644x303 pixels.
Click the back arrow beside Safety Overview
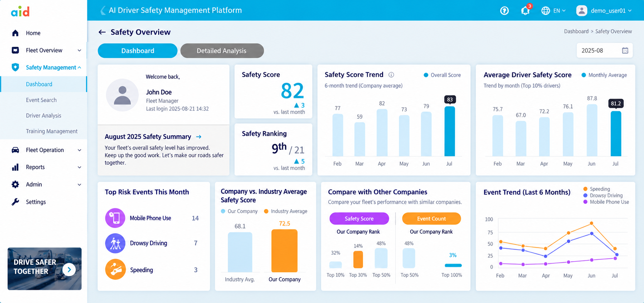tap(102, 32)
